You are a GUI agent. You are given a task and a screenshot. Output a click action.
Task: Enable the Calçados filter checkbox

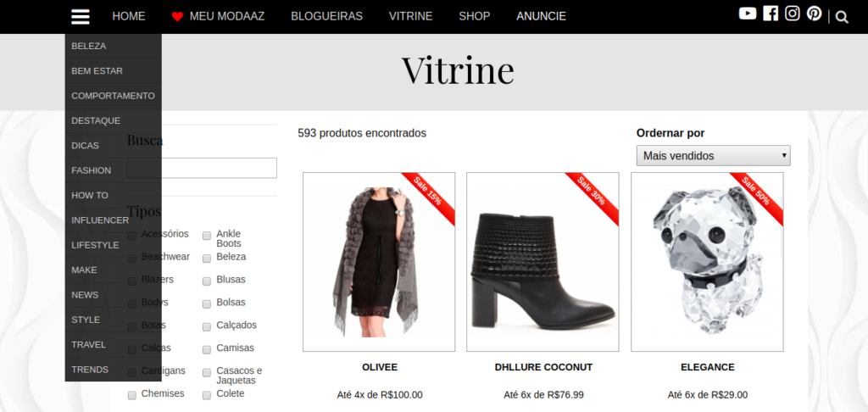[207, 326]
